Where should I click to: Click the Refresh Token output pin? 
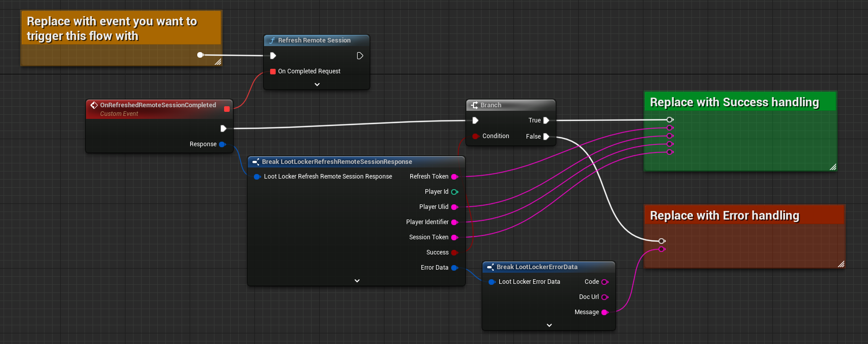pyautogui.click(x=454, y=177)
